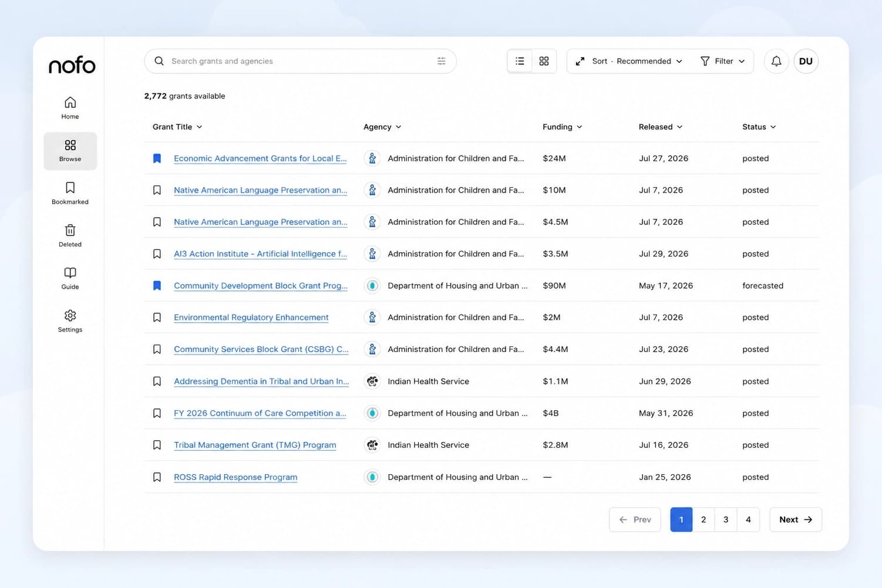
Task: Open Environmental Regulatory Enhancement link
Action: point(251,317)
